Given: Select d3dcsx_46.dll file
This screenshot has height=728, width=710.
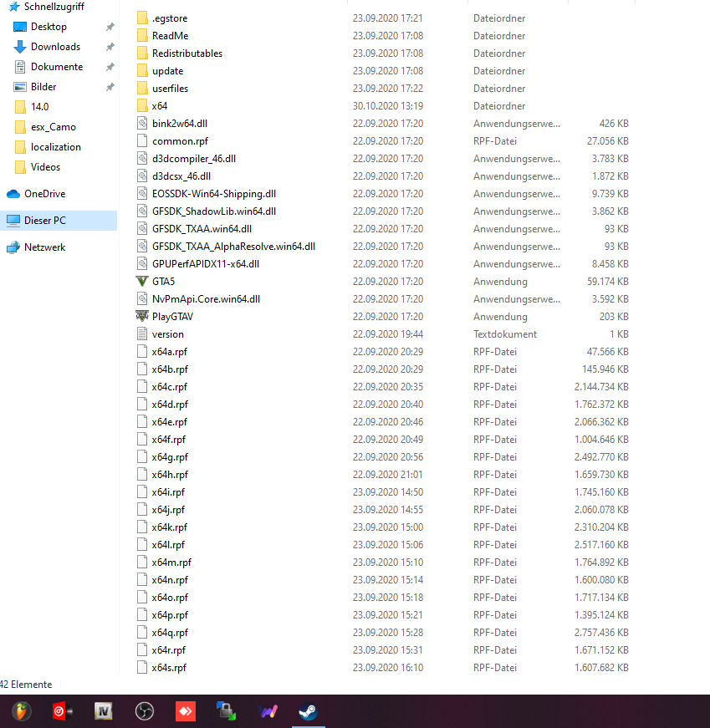Looking at the screenshot, I should point(181,176).
